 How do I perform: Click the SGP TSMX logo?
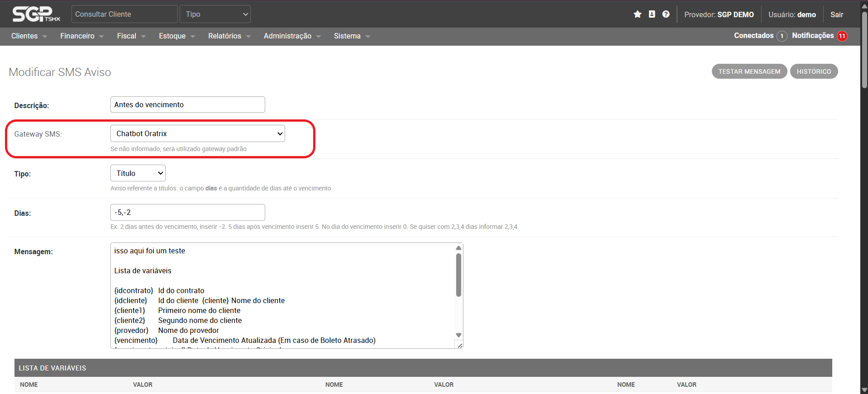pyautogui.click(x=36, y=14)
